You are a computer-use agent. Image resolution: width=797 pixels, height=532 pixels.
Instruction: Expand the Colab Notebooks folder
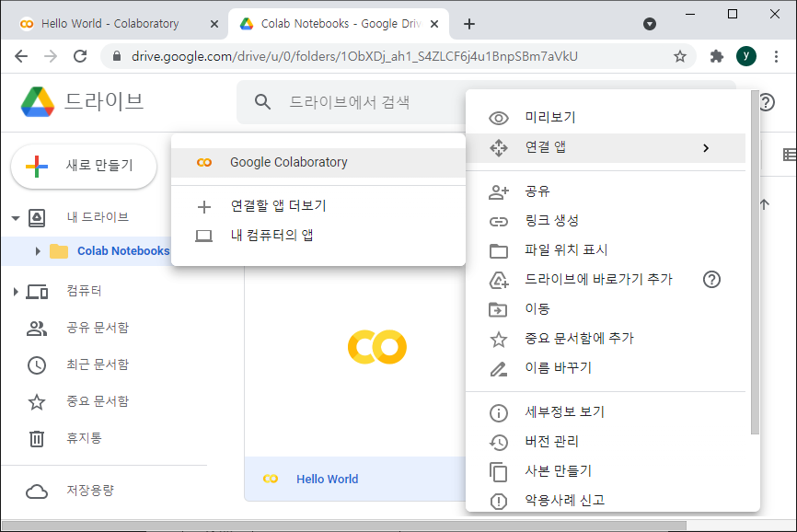tap(38, 251)
